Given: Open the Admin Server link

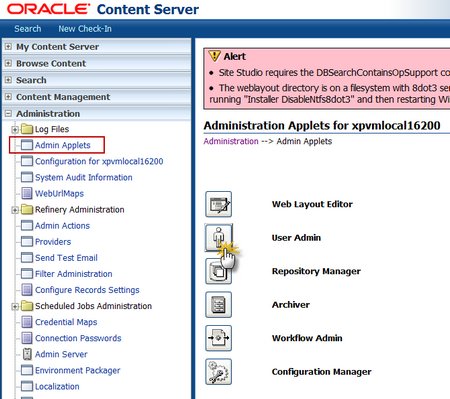Looking at the screenshot, I should click(x=61, y=354).
